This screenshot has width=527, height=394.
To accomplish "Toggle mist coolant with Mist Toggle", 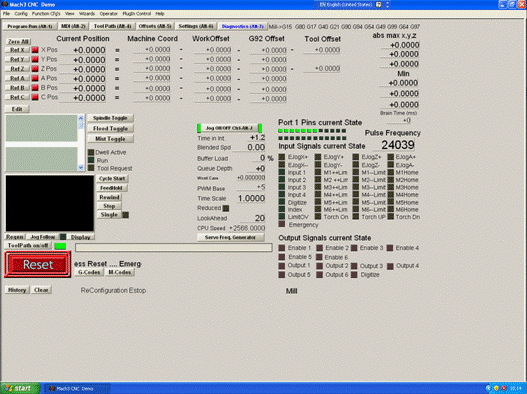I will pyautogui.click(x=110, y=139).
